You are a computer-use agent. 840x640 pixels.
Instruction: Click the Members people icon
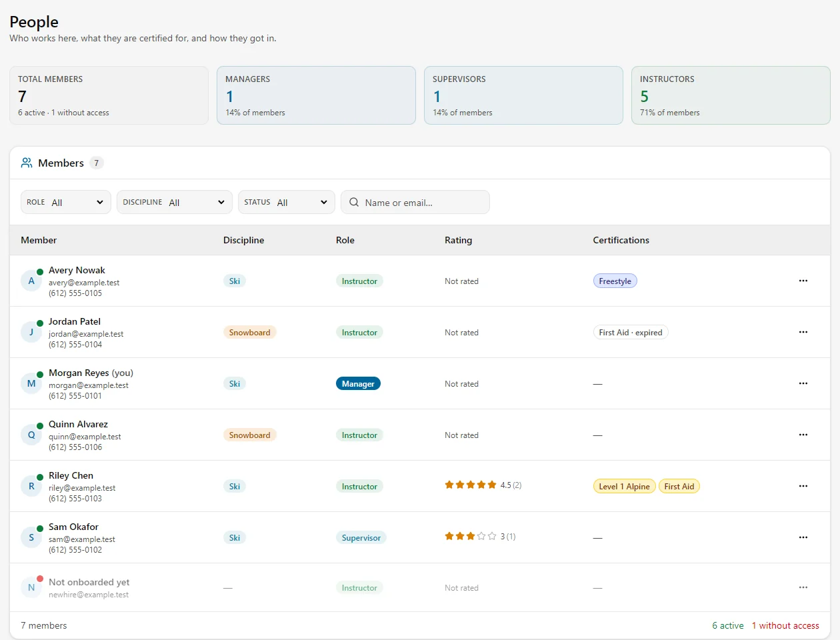pyautogui.click(x=27, y=163)
